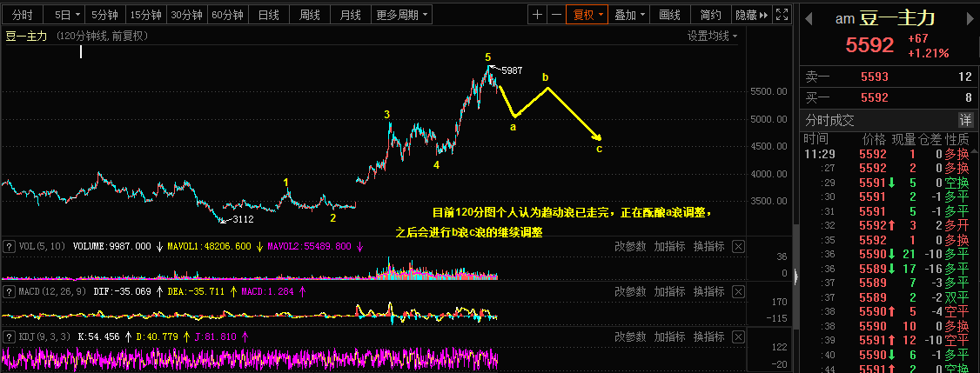Click 改参数 in MACD panel
The width and height of the screenshot is (980, 373).
[630, 291]
